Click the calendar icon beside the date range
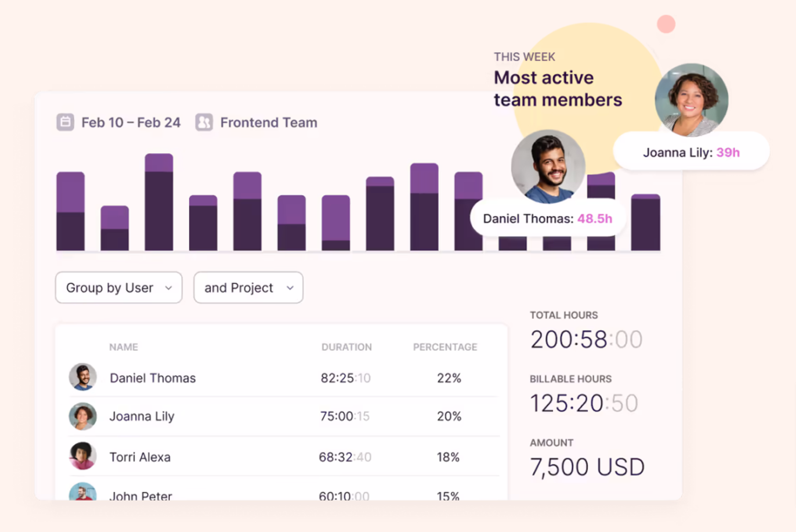The image size is (796, 532). click(65, 122)
